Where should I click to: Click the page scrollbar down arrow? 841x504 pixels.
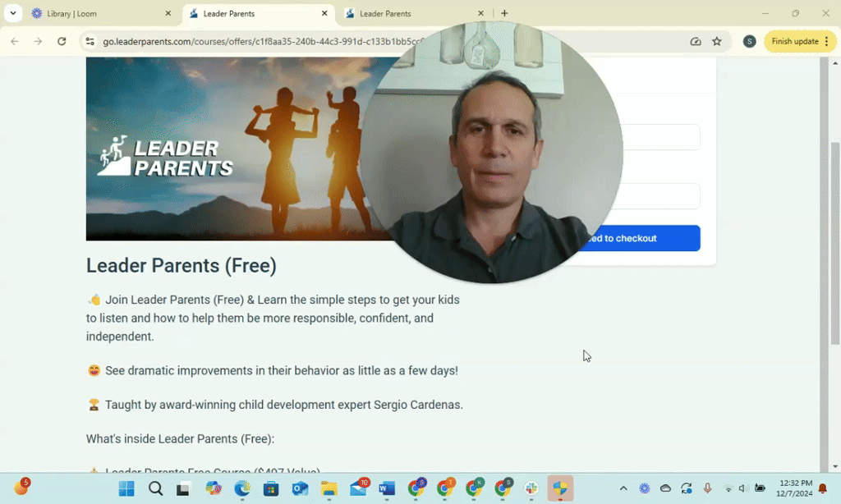click(x=835, y=466)
